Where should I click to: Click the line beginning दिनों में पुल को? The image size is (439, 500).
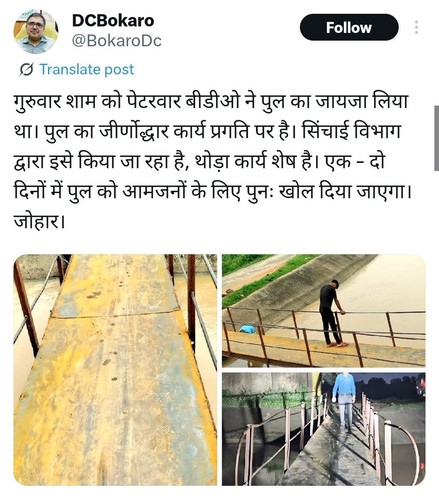click(x=213, y=192)
